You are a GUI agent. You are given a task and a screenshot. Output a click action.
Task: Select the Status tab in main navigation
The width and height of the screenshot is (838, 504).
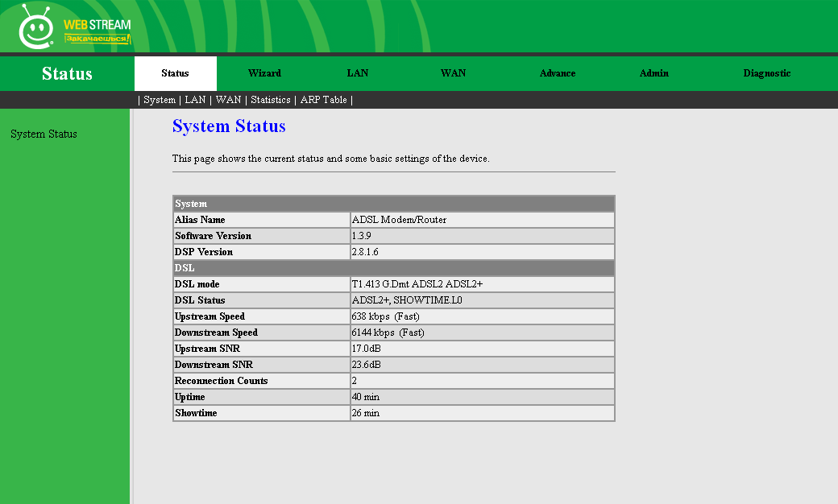coord(175,73)
